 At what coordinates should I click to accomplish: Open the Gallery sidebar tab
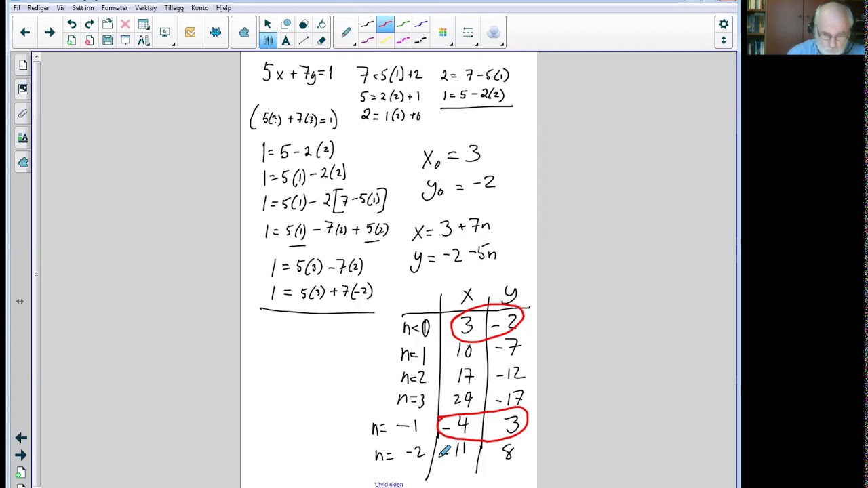pyautogui.click(x=23, y=89)
